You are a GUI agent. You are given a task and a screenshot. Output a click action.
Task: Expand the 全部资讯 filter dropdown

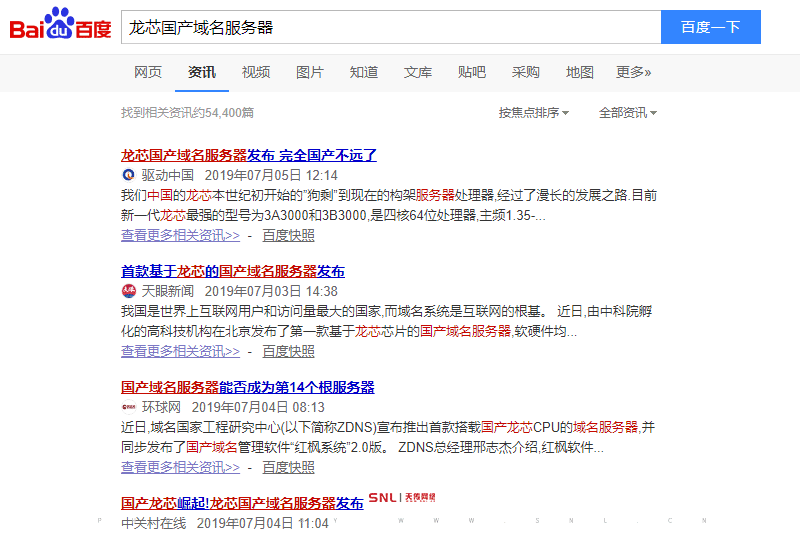[x=627, y=113]
